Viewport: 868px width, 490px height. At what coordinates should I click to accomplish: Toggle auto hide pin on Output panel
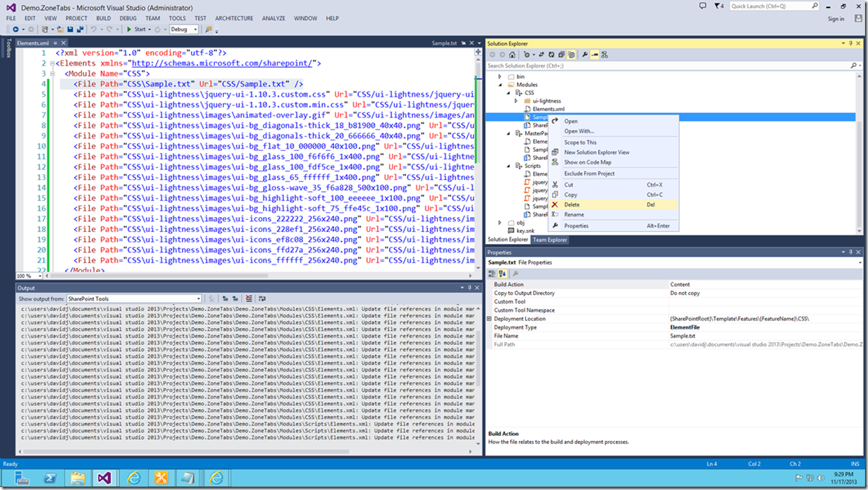click(469, 288)
